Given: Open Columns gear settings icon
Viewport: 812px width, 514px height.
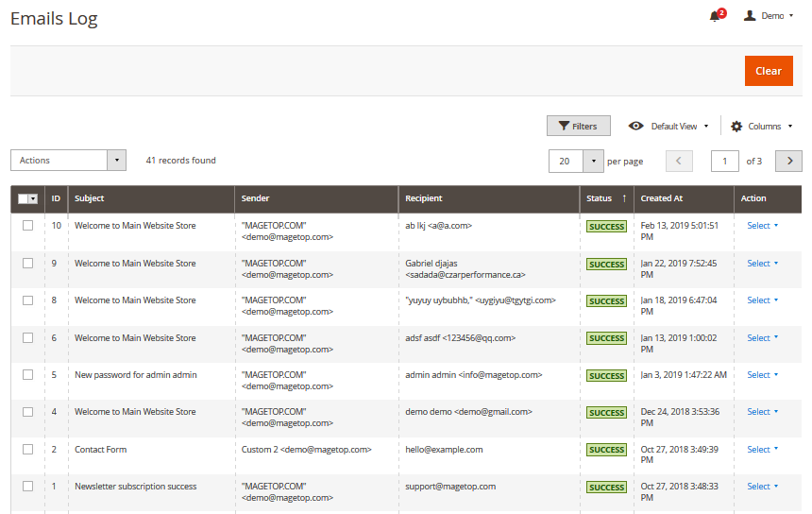Looking at the screenshot, I should 736,126.
